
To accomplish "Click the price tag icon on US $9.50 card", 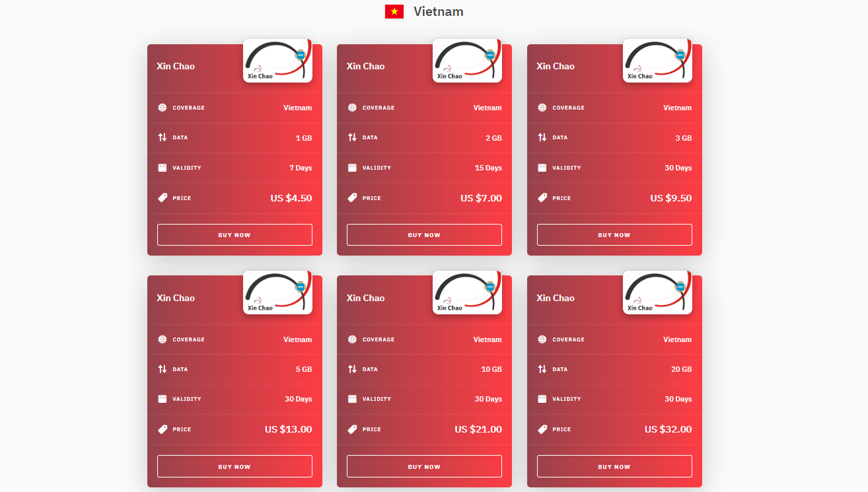I will 542,197.
